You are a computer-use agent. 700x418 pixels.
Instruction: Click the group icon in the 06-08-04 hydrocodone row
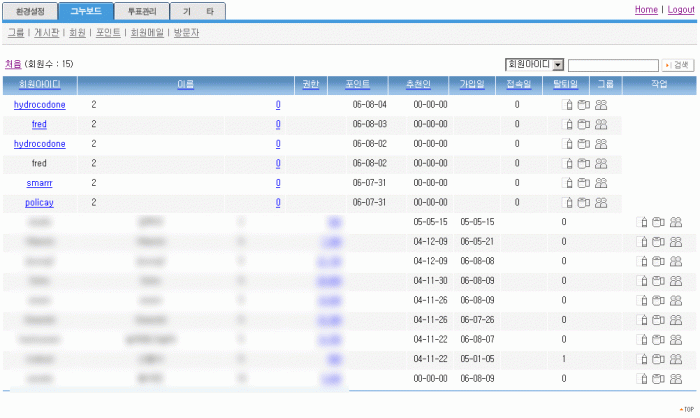[601, 105]
